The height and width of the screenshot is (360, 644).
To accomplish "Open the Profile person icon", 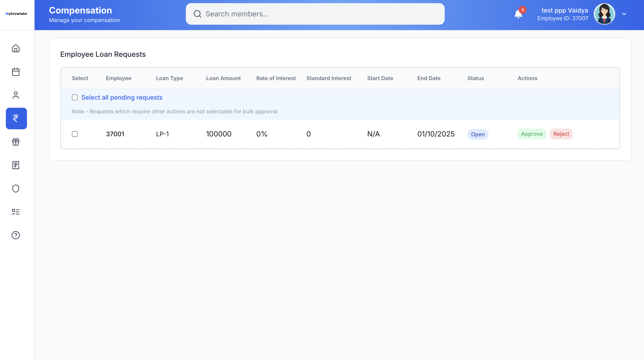I will (x=16, y=95).
